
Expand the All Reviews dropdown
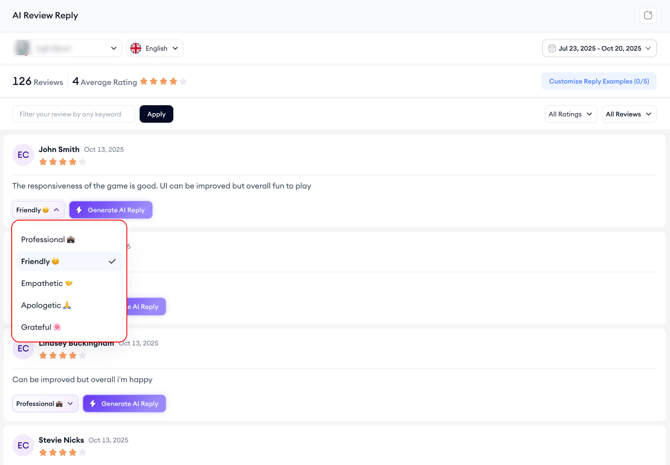pyautogui.click(x=629, y=114)
